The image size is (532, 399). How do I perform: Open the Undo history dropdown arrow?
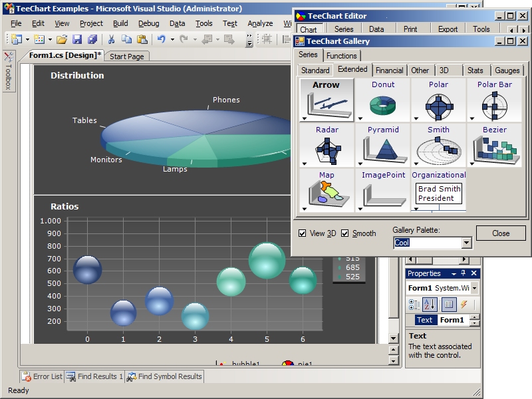[x=172, y=40]
